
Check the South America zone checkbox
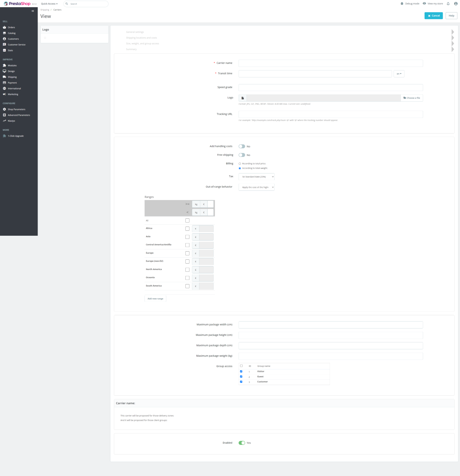(187, 286)
